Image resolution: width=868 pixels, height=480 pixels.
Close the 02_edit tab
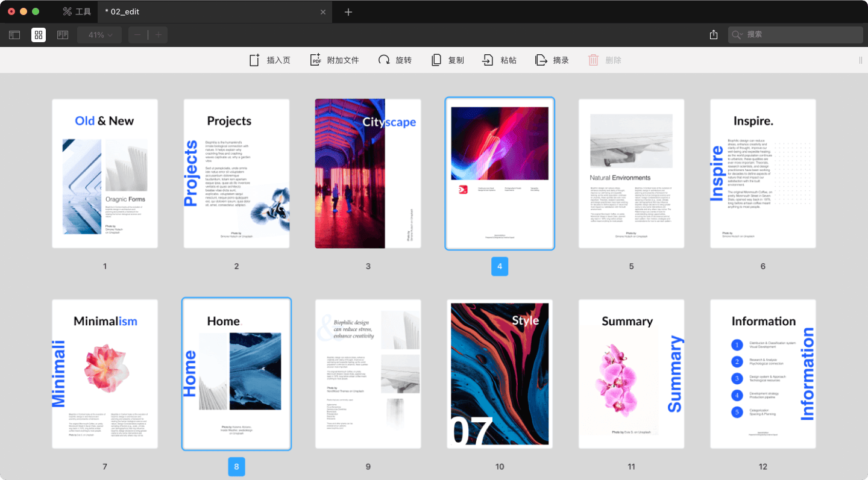pos(323,12)
